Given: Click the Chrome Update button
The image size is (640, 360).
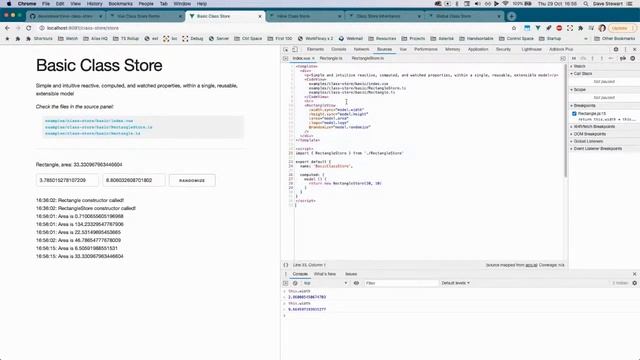Looking at the screenshot, I should click(622, 28).
